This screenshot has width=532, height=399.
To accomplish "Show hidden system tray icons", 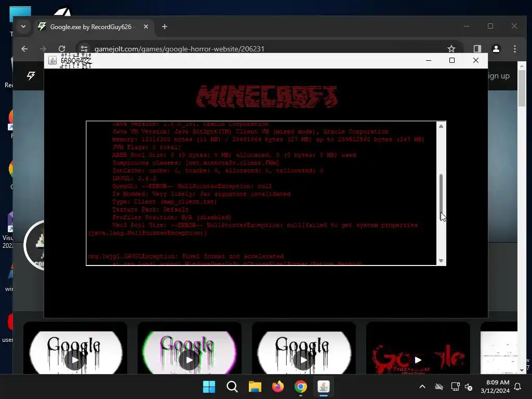I will coord(422,387).
